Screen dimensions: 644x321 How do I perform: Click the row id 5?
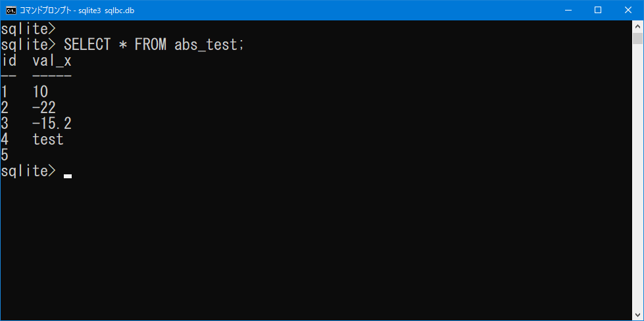(x=5, y=155)
